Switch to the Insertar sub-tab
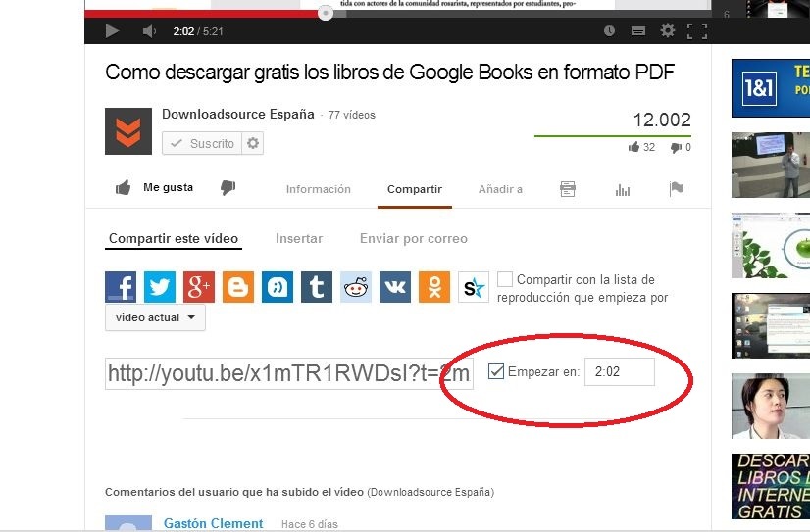This screenshot has width=810, height=532. tap(299, 238)
